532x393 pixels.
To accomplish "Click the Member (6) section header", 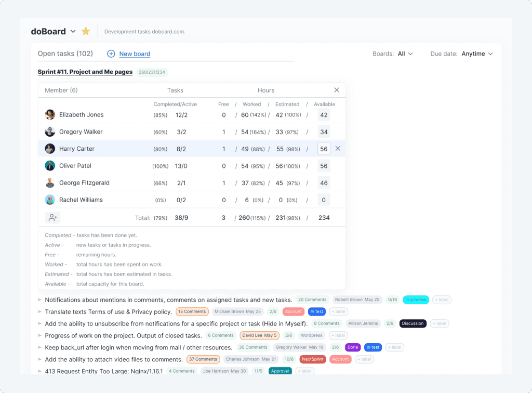I will [x=61, y=90].
